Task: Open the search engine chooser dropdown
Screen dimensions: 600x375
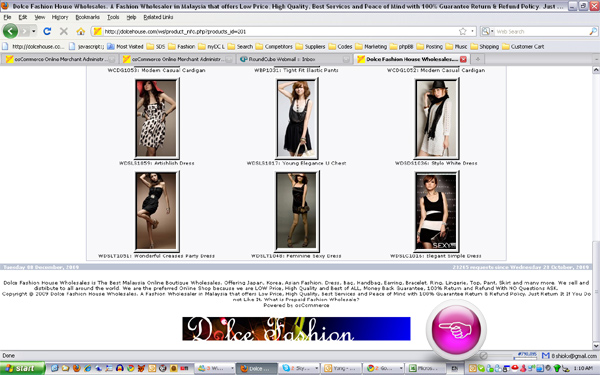Action: [487, 31]
